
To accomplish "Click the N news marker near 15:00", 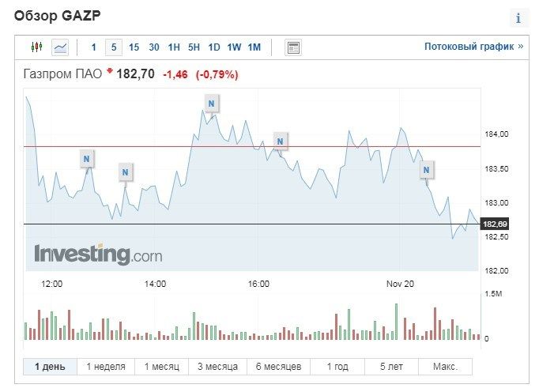I will coord(211,104).
